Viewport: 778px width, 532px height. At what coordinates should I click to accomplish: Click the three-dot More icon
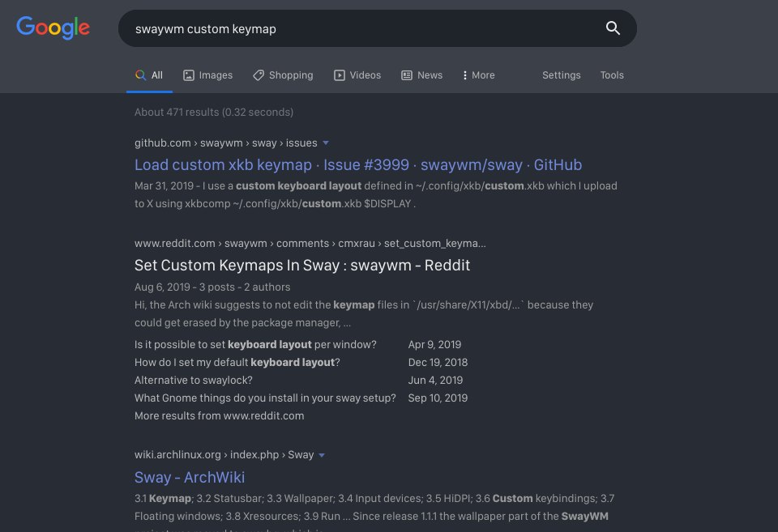[x=464, y=75]
